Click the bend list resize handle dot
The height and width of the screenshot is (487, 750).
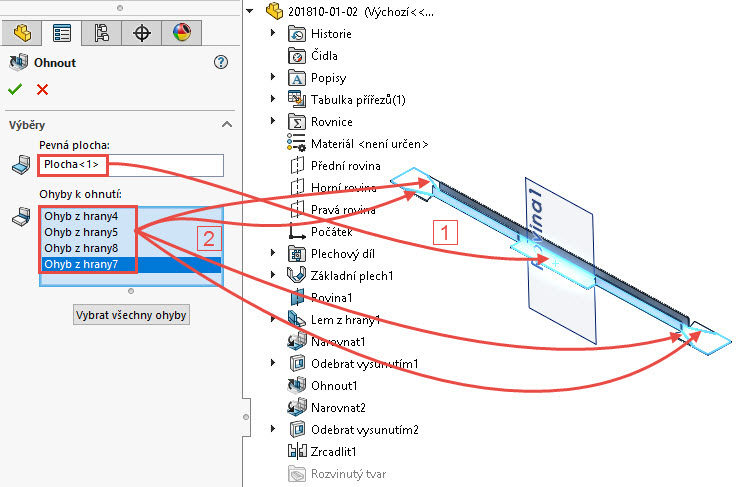(131, 291)
